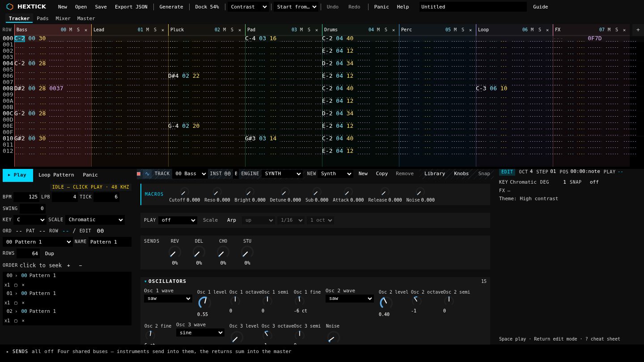Open the Contrast theme dropdown
Image resolution: width=644 pixels, height=362 pixels.
click(248, 7)
